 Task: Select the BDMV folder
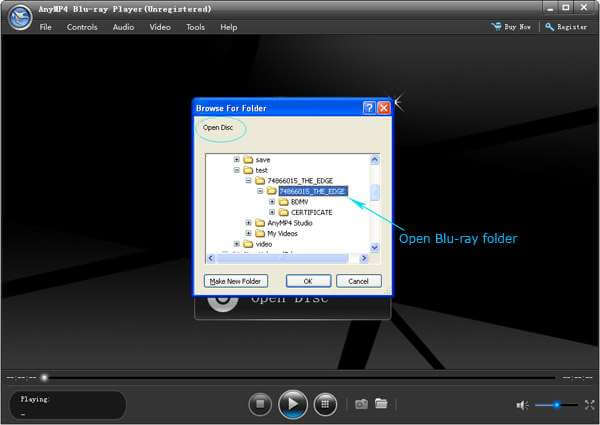[x=299, y=201]
